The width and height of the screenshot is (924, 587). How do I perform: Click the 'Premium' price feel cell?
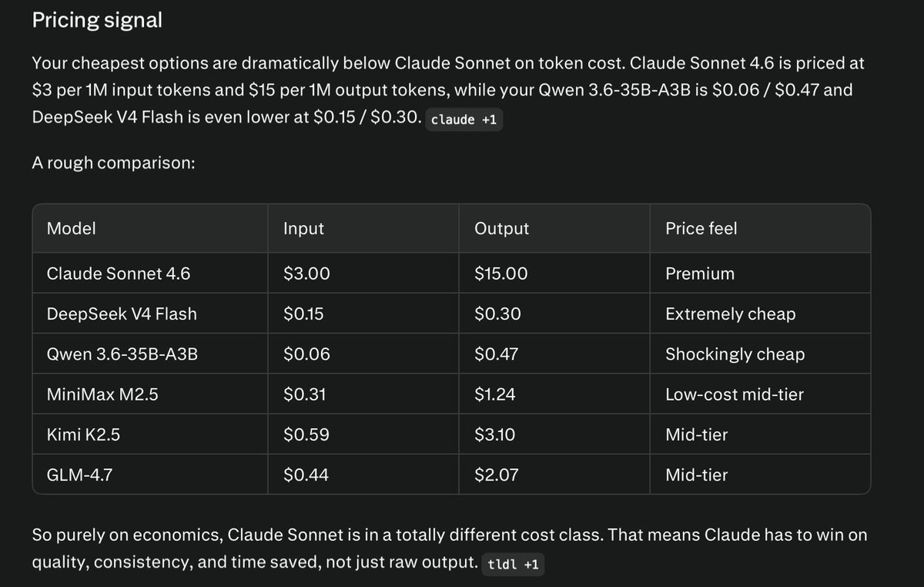[760, 273]
